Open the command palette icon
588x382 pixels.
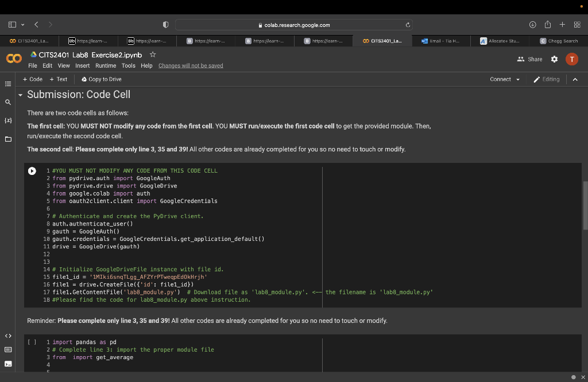pyautogui.click(x=8, y=349)
